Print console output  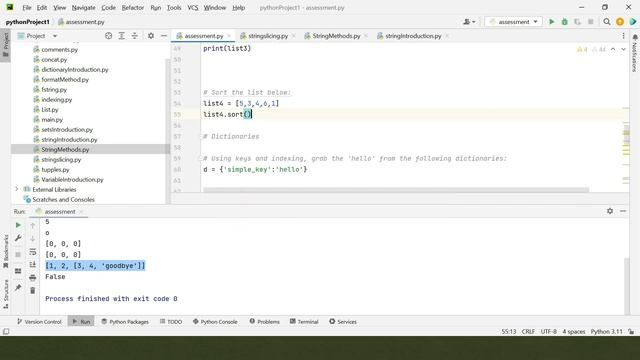coord(33,278)
